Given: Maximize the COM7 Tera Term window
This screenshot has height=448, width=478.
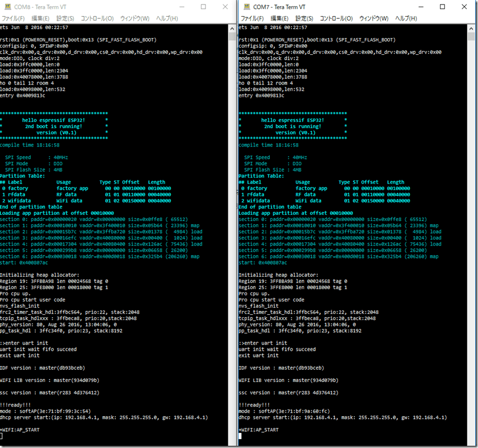Looking at the screenshot, I should [442, 7].
